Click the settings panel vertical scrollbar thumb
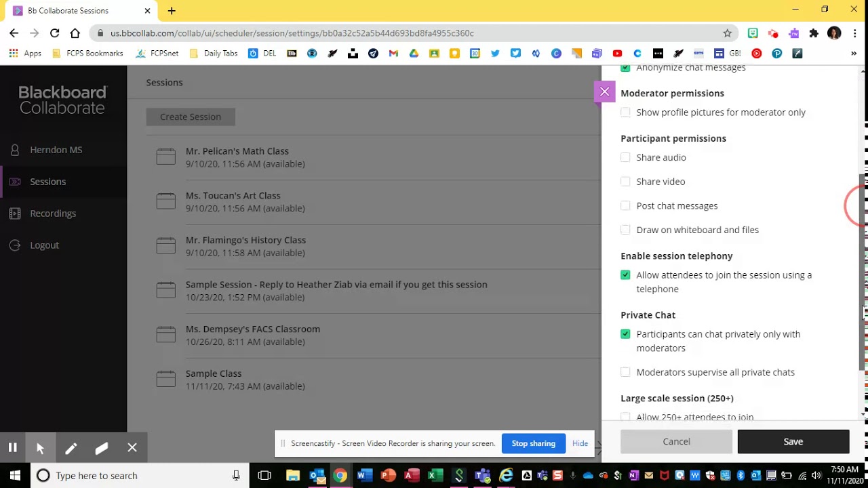 (863, 271)
